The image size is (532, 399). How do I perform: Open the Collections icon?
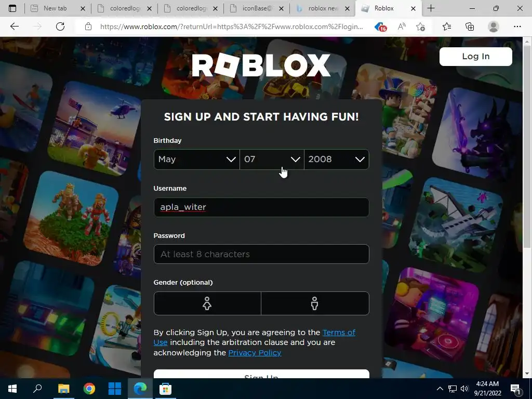point(470,26)
